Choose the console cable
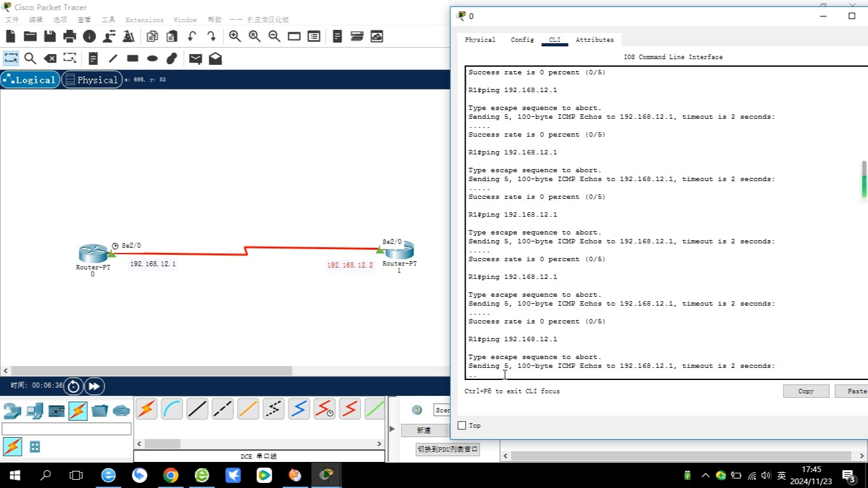 (172, 409)
